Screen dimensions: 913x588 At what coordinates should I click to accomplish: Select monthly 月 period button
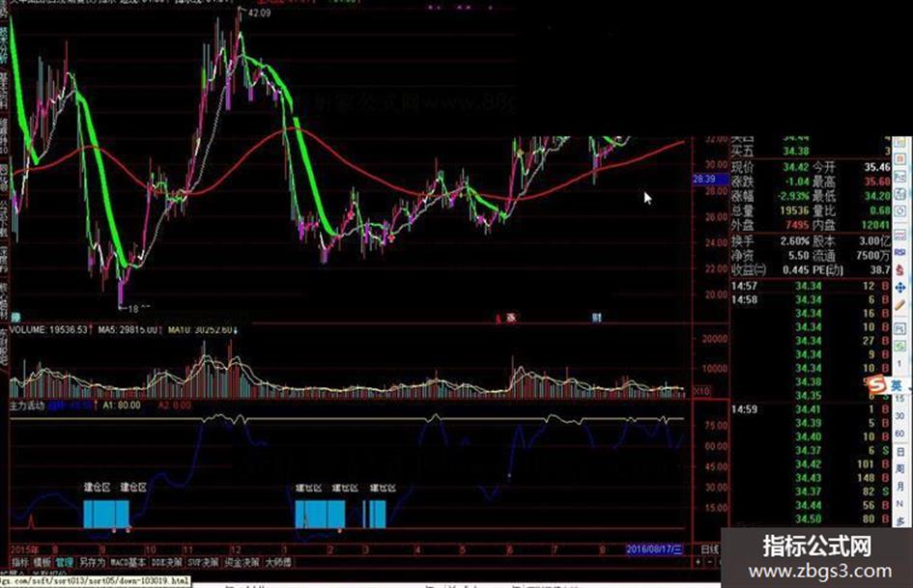click(x=900, y=486)
